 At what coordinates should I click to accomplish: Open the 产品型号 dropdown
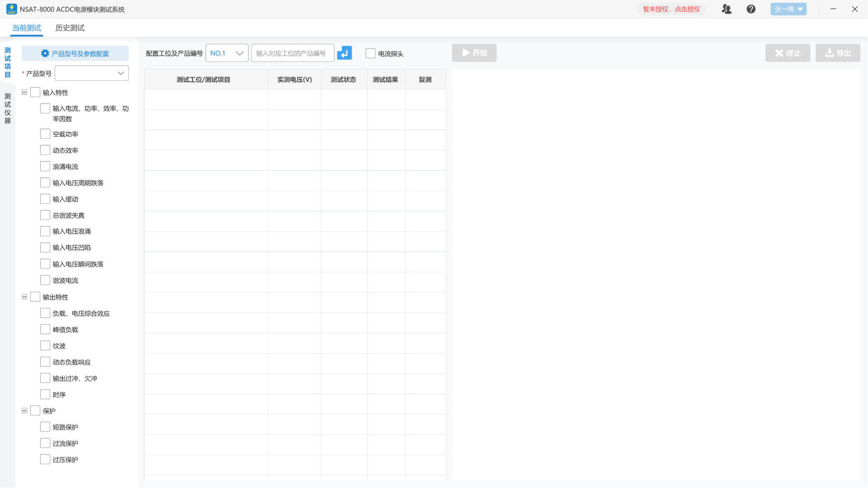click(92, 73)
